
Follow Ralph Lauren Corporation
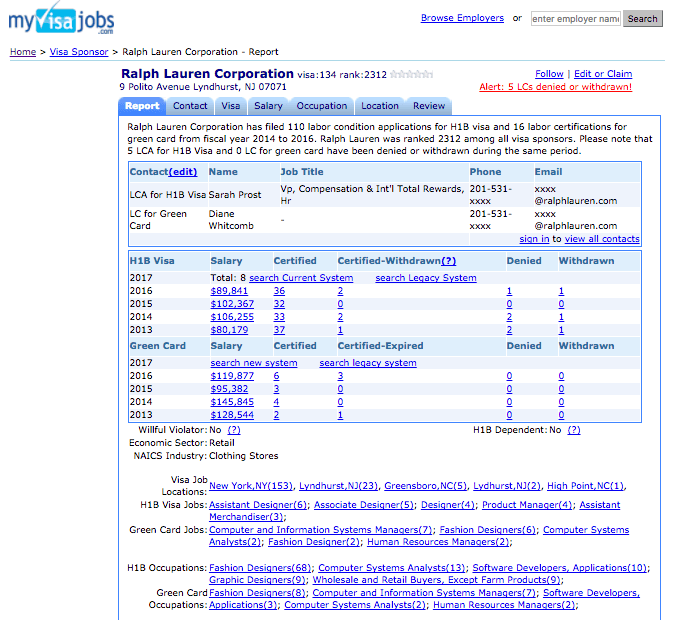click(x=549, y=74)
